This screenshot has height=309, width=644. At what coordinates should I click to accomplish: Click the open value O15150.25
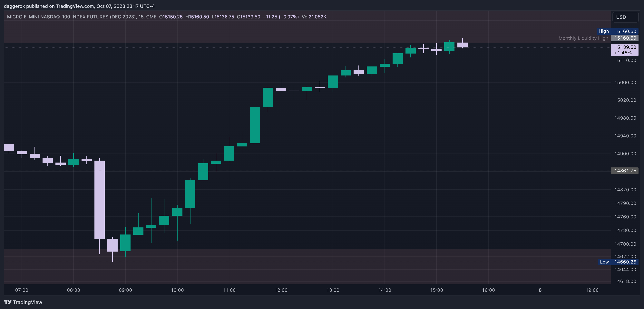171,17
